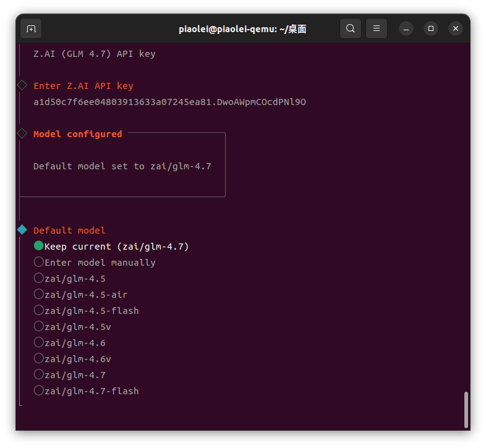This screenshot has width=486, height=448.
Task: Click the terminal vertical scrollbar handle
Action: [x=466, y=410]
